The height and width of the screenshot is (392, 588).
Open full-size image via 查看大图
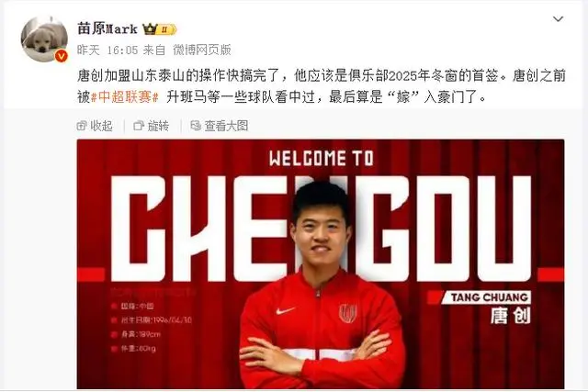(219, 126)
